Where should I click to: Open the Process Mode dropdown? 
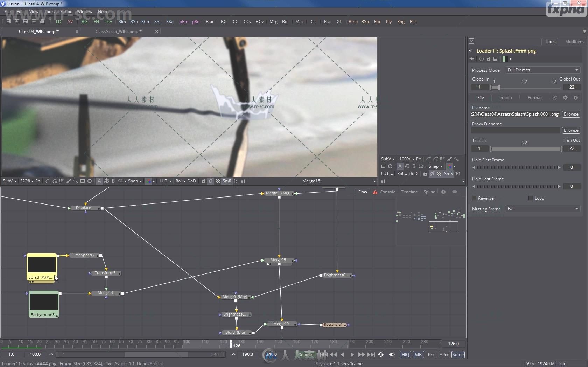(x=542, y=70)
